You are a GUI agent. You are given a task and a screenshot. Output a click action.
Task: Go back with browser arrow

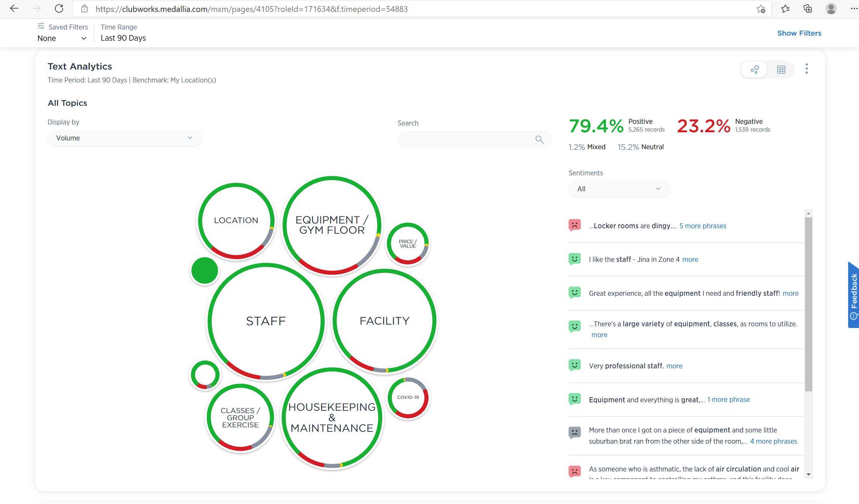click(14, 9)
